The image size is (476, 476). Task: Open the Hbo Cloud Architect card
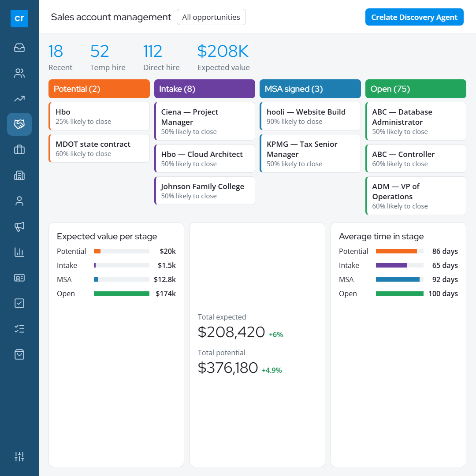coord(205,159)
